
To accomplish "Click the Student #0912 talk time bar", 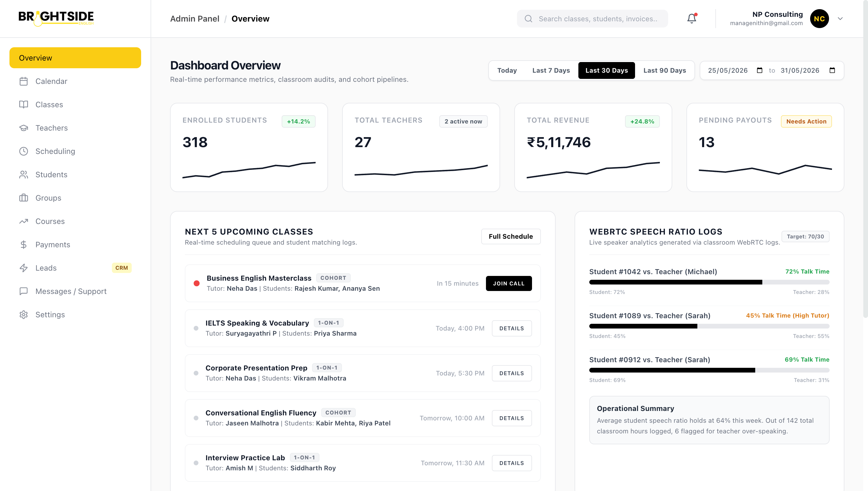I will 709,370.
